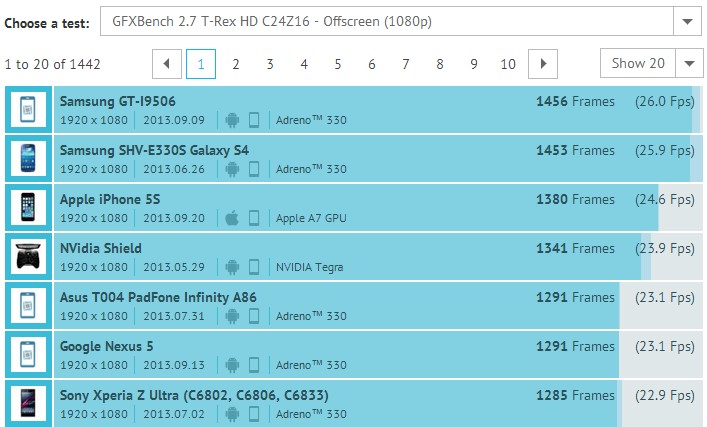Open the Samsung GT-I9506 device link

[118, 101]
